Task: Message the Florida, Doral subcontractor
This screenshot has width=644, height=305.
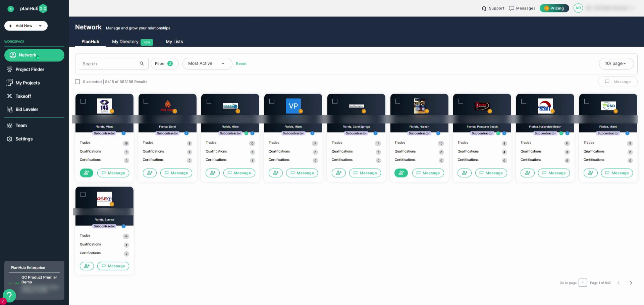Action: pyautogui.click(x=176, y=173)
